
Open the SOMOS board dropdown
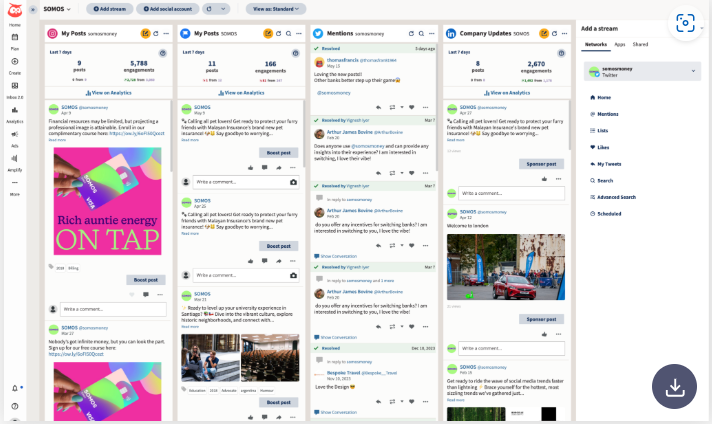pos(57,9)
